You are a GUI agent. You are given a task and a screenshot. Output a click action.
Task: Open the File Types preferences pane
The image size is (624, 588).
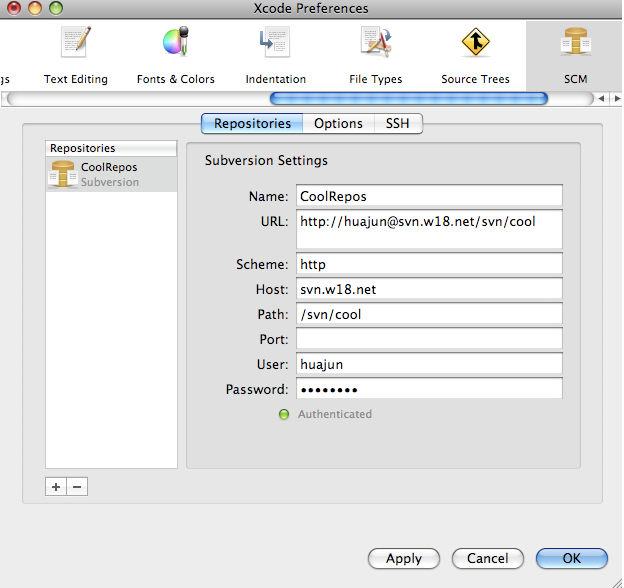pyautogui.click(x=375, y=54)
